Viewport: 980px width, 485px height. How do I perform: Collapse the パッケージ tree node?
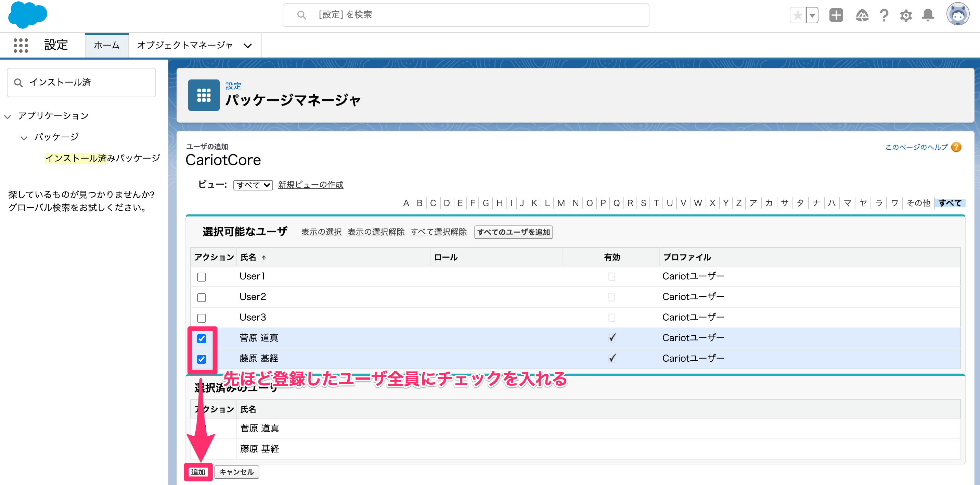coord(24,137)
